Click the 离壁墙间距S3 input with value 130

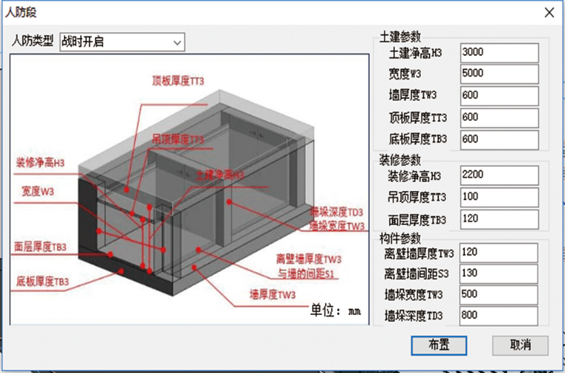coord(499,274)
